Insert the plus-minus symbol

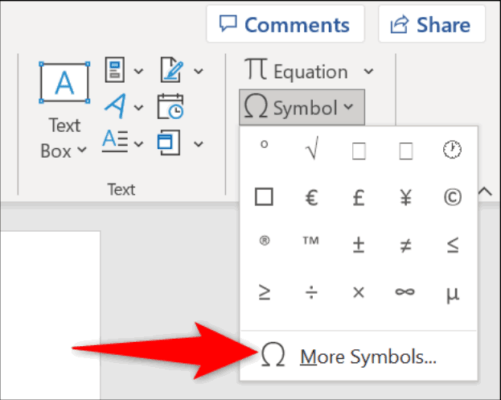[359, 245]
